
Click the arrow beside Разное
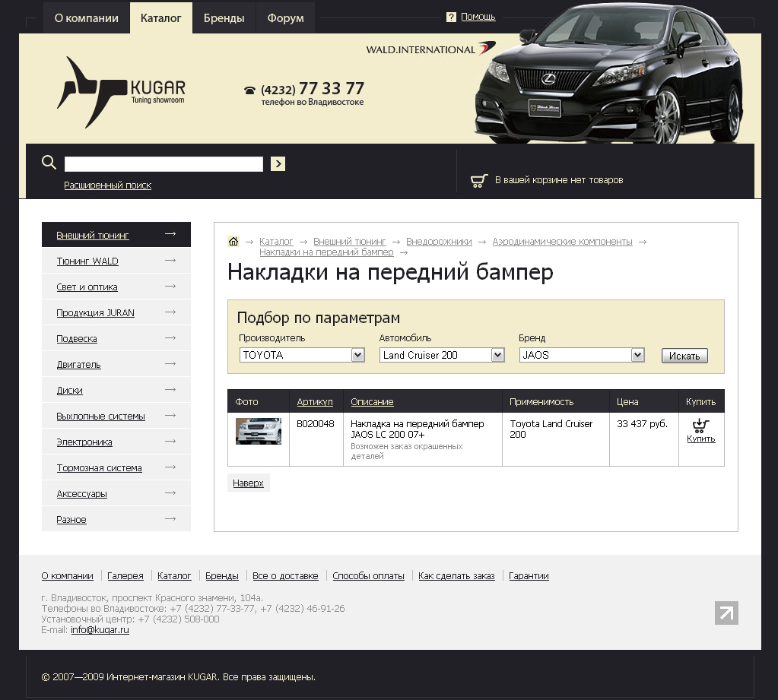pyautogui.click(x=170, y=518)
